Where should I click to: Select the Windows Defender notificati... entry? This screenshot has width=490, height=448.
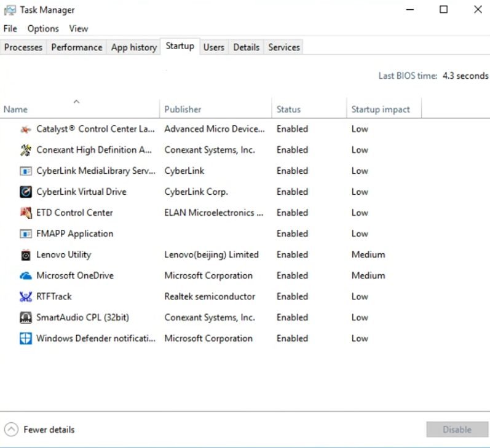(x=96, y=339)
